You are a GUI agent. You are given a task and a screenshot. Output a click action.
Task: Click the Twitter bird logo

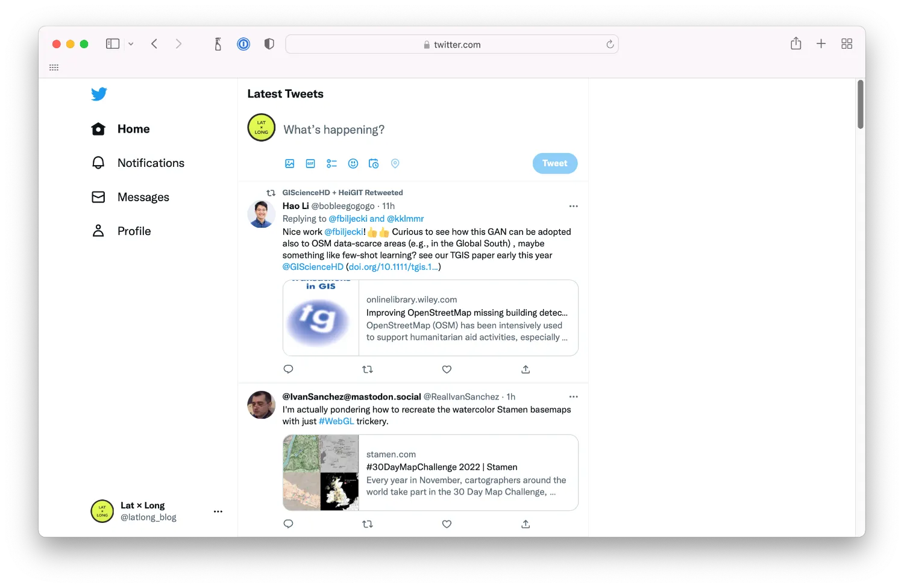point(99,94)
